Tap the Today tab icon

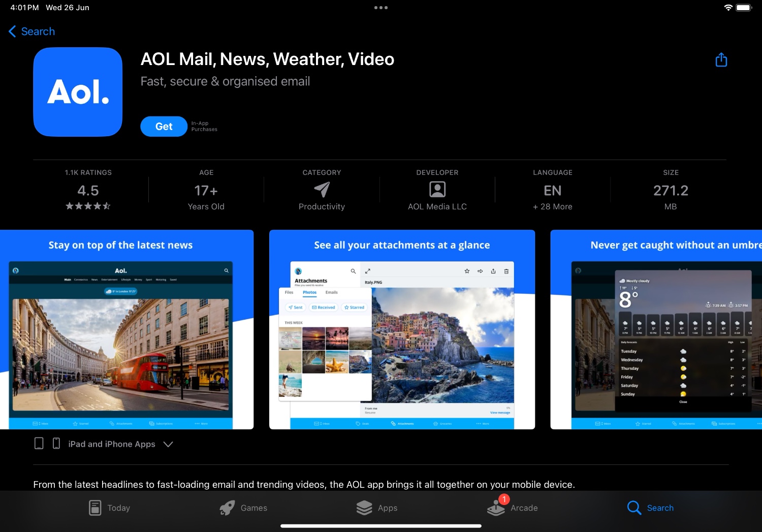(95, 508)
